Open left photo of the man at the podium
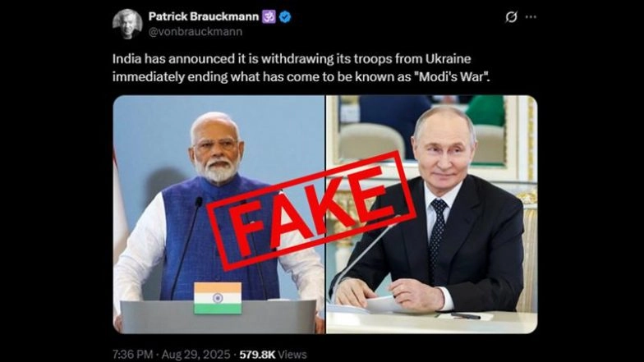644x362 pixels. tap(218, 214)
